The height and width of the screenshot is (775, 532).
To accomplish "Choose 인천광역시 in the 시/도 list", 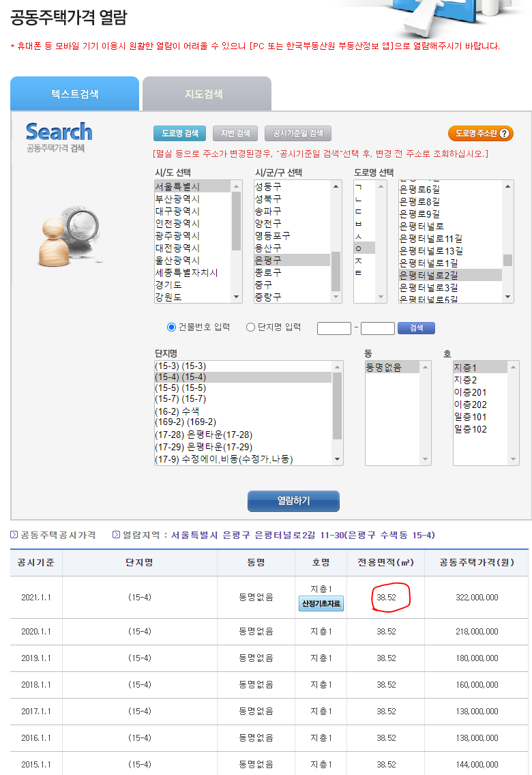I will coord(192,223).
